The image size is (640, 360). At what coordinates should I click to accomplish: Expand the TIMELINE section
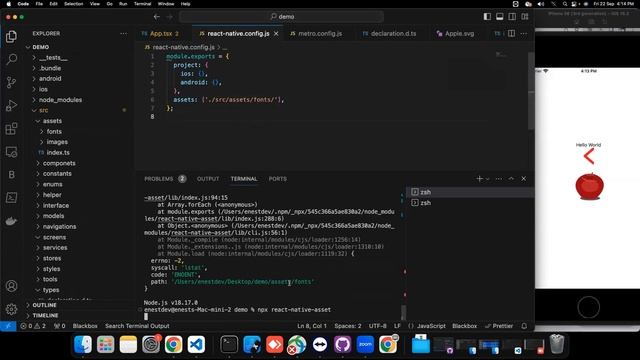45,316
